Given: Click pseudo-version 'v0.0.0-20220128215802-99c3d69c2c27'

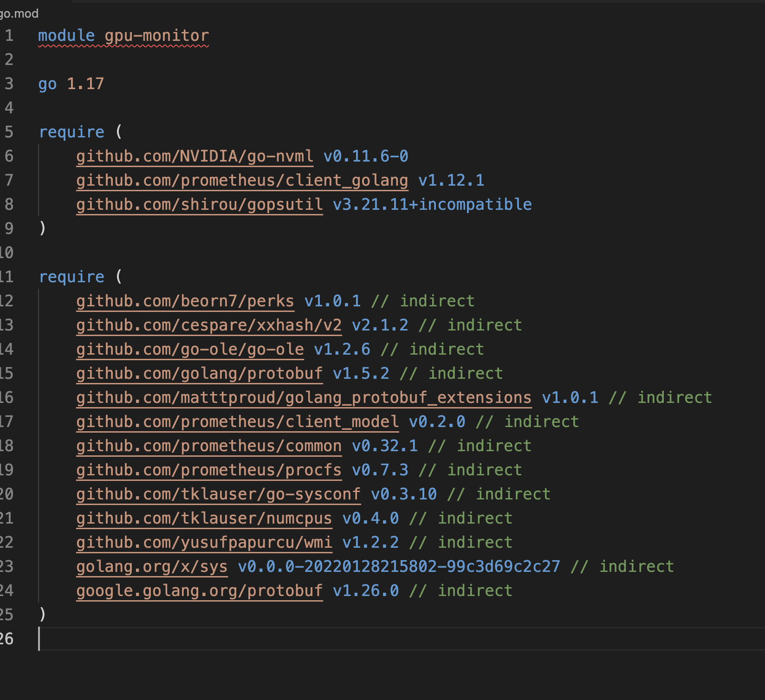Looking at the screenshot, I should 399,567.
